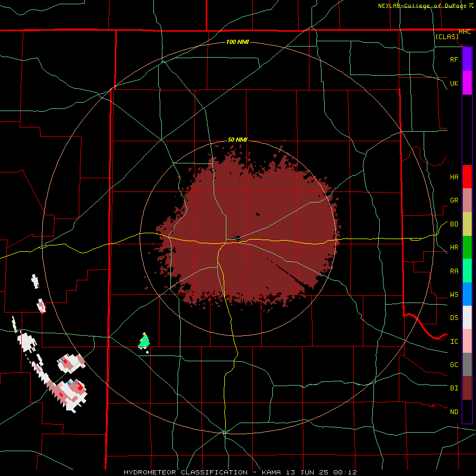
Task: Click the RA legend label
Action: pyautogui.click(x=454, y=271)
